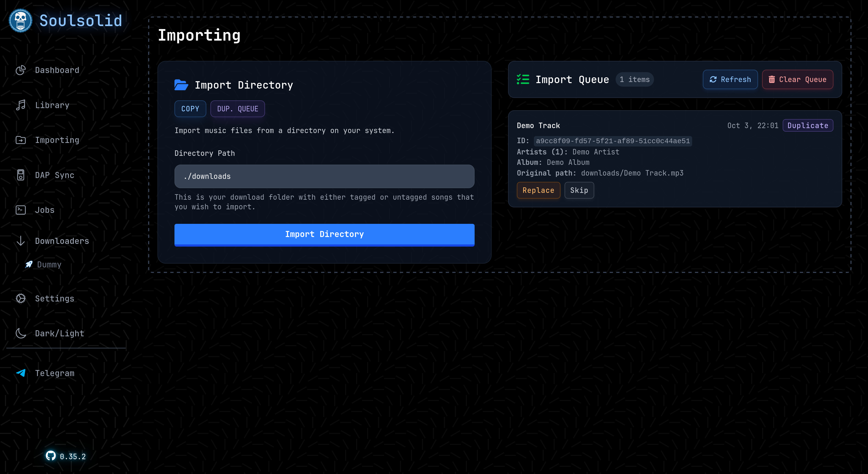Click the Soulsolid skull logo

pos(20,20)
